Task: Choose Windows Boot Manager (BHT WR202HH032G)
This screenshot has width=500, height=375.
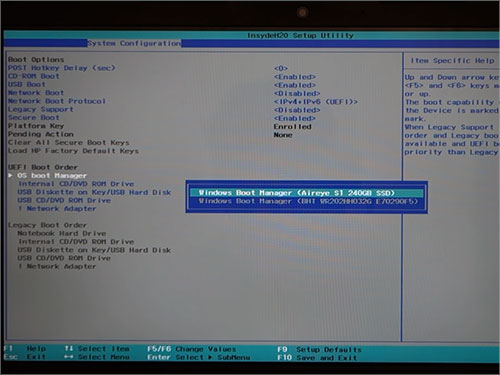Action: [307, 201]
